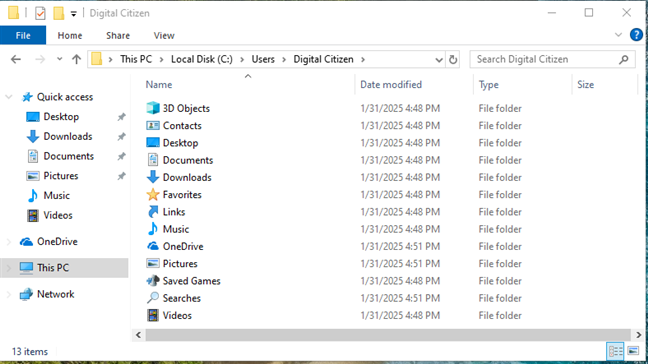Collapse the Quick access tree node
This screenshot has width=648, height=364.
[9, 97]
